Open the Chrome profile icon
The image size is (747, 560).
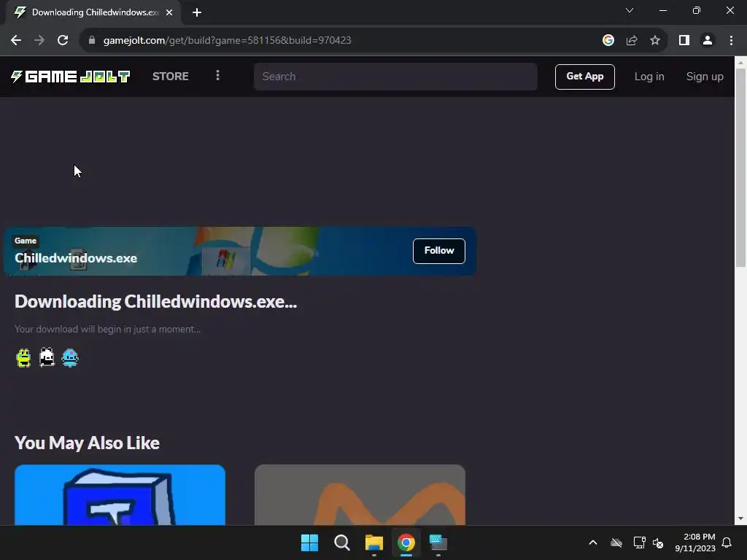pyautogui.click(x=708, y=40)
